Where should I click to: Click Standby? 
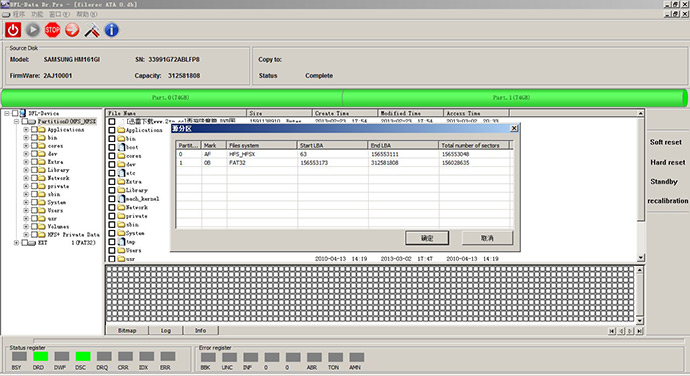pyautogui.click(x=664, y=181)
